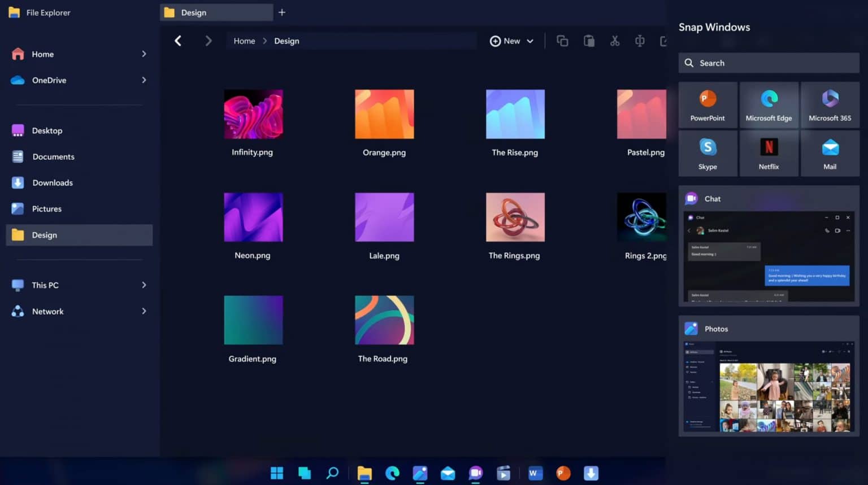Viewport: 868px width, 485px height.
Task: Open the New button dropdown arrow
Action: pyautogui.click(x=530, y=41)
